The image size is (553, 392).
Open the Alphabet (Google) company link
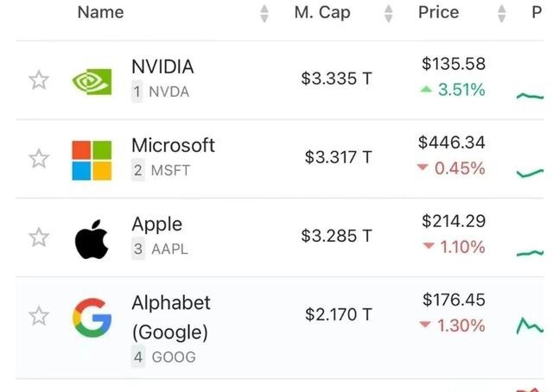tap(171, 317)
